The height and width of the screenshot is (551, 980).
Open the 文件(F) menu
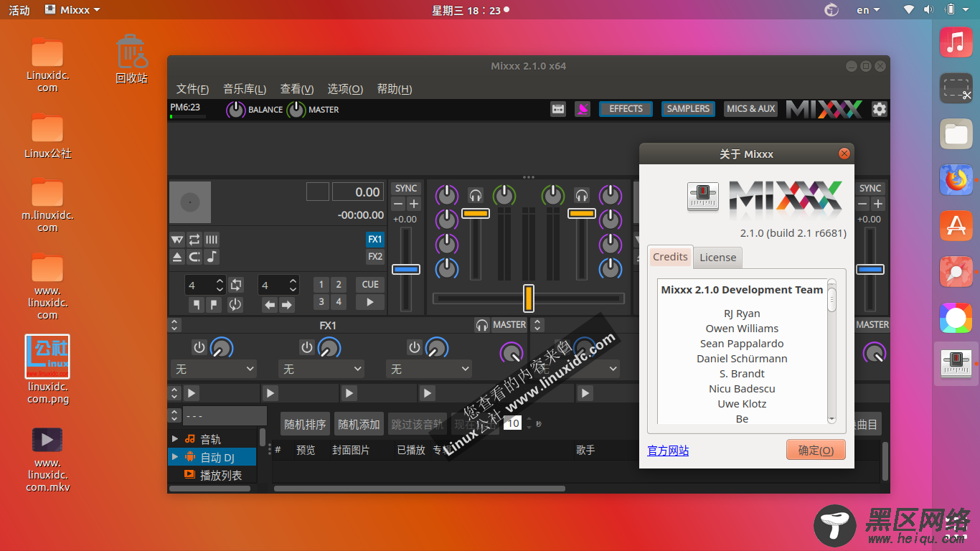(x=192, y=89)
